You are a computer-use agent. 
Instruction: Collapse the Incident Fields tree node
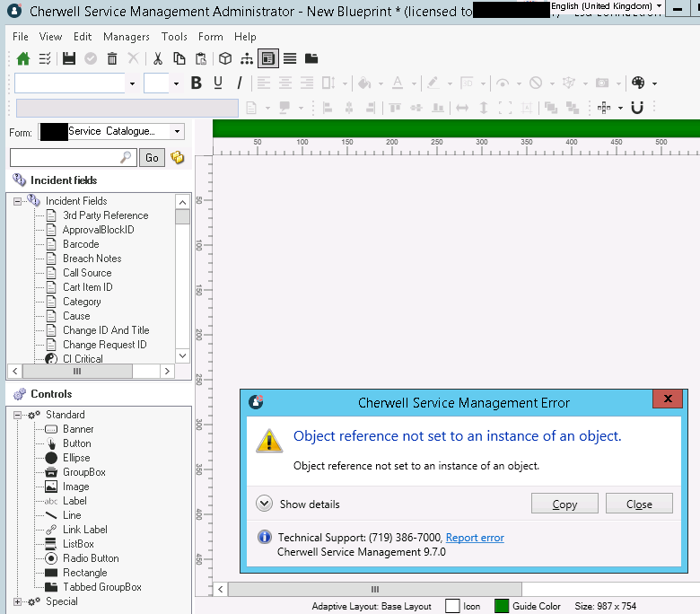coord(18,201)
